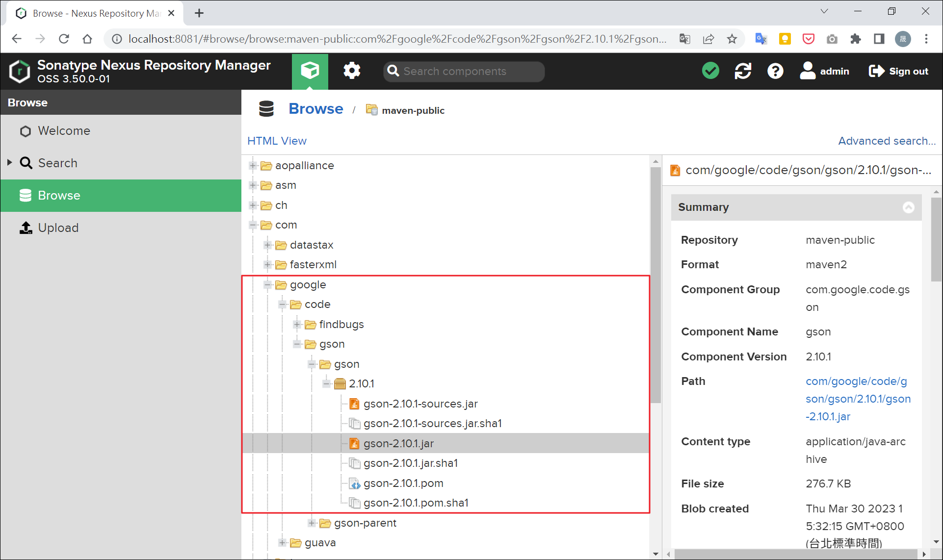The image size is (943, 560).
Task: Expand the findbugs folder
Action: (296, 324)
